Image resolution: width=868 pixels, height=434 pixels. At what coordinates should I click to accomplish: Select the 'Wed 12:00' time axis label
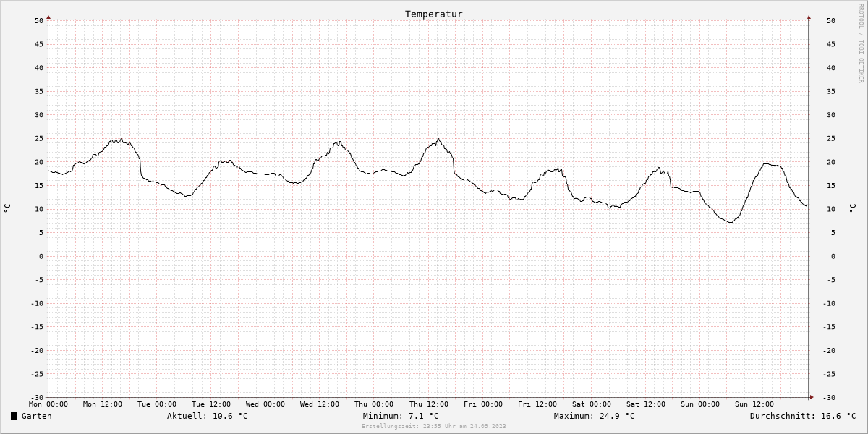320,404
